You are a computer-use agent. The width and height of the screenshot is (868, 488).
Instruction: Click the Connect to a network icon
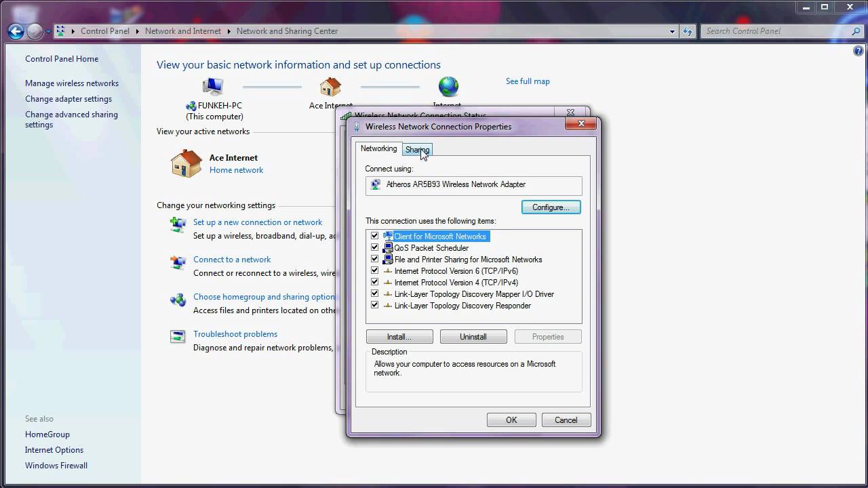[x=178, y=262]
